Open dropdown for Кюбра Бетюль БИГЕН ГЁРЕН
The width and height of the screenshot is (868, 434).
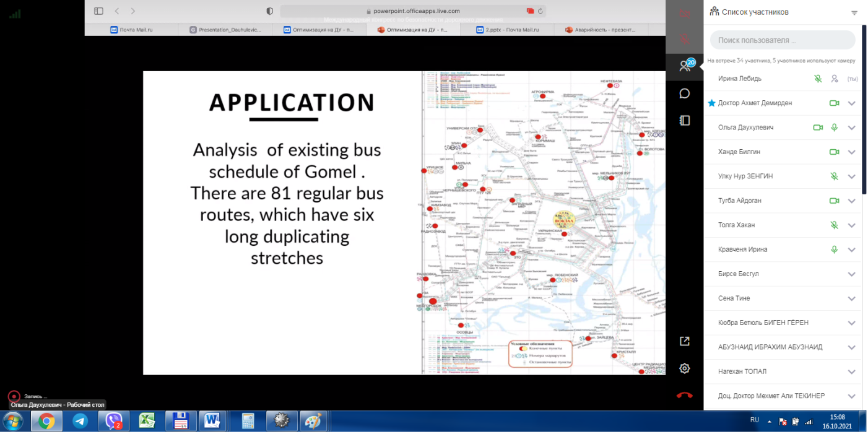(x=852, y=323)
